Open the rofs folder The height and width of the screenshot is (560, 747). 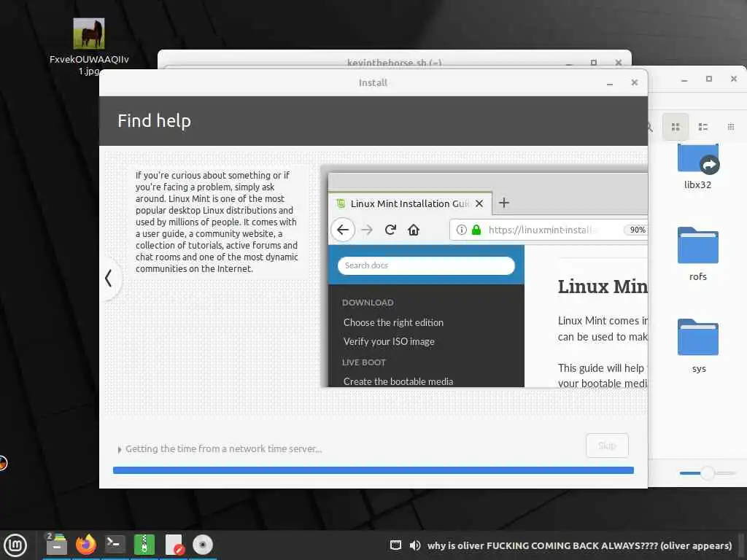pyautogui.click(x=698, y=254)
